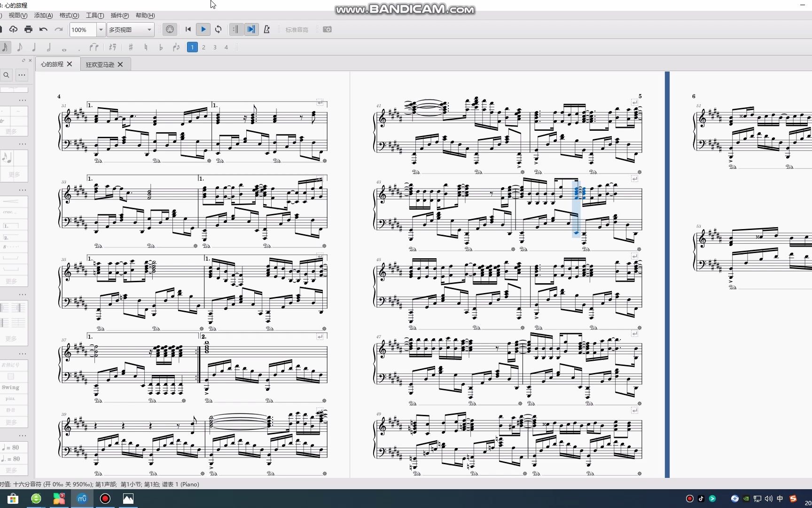The image size is (812, 508).
Task: Open the 多页视图 view mode dropdown
Action: pos(130,30)
